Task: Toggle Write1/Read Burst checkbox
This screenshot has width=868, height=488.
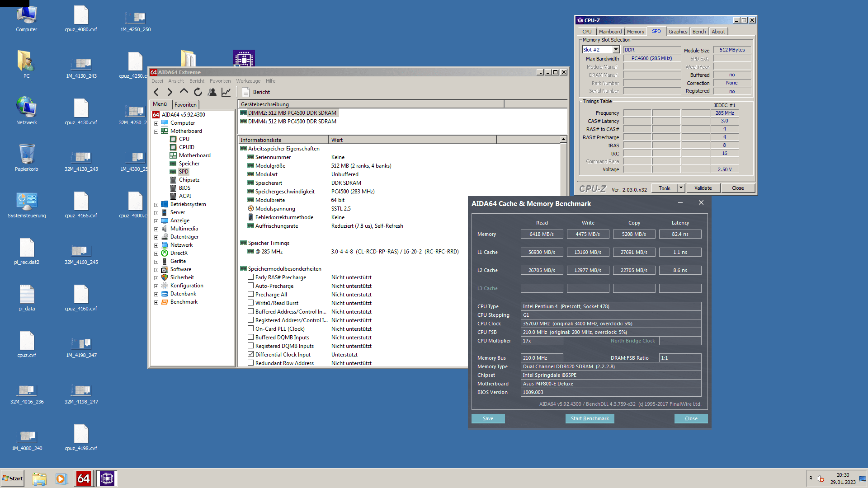Action: [x=250, y=303]
